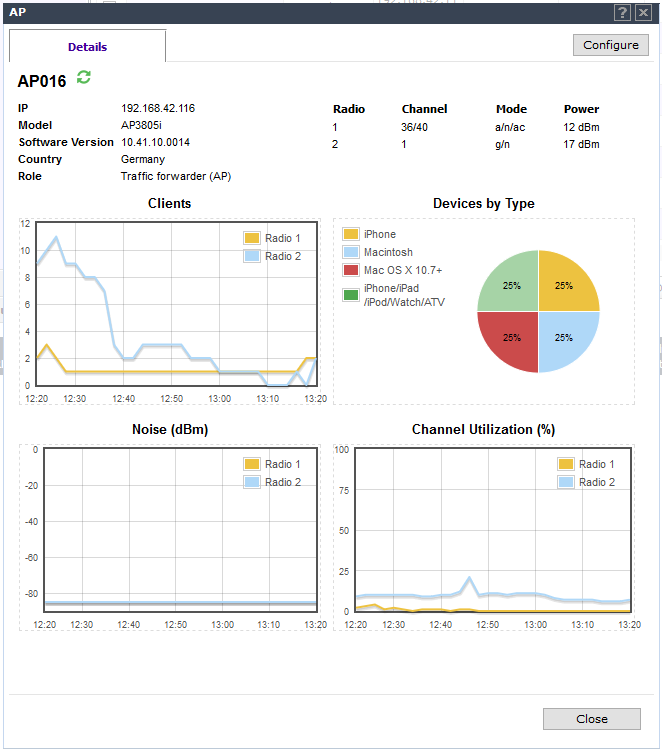Click the Channel column header
This screenshot has height=750, width=662.
[x=424, y=109]
